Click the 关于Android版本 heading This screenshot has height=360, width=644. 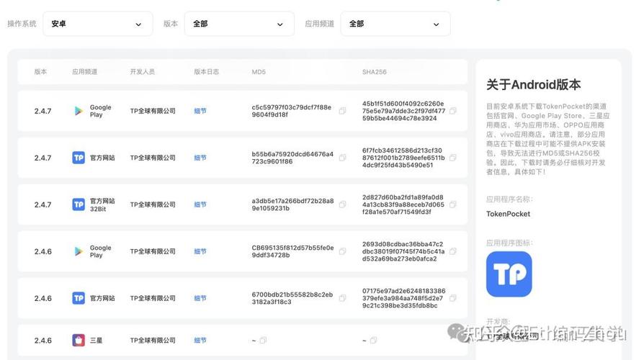[x=534, y=84]
